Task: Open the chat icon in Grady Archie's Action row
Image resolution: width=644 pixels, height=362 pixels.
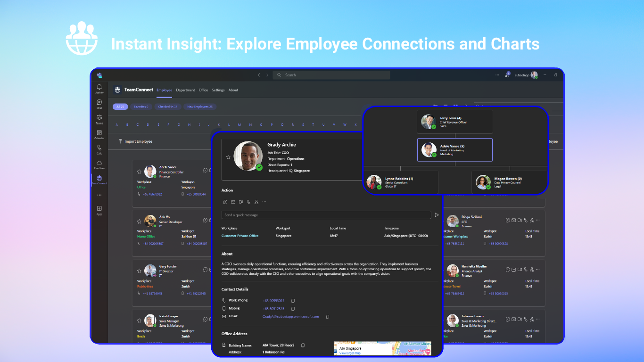Action: [225, 202]
